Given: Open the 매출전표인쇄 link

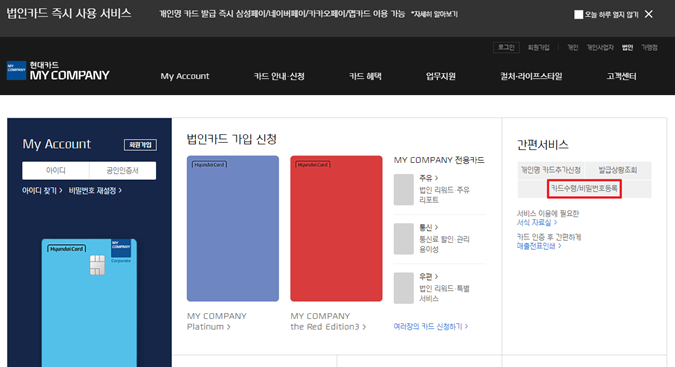Looking at the screenshot, I should click(539, 246).
